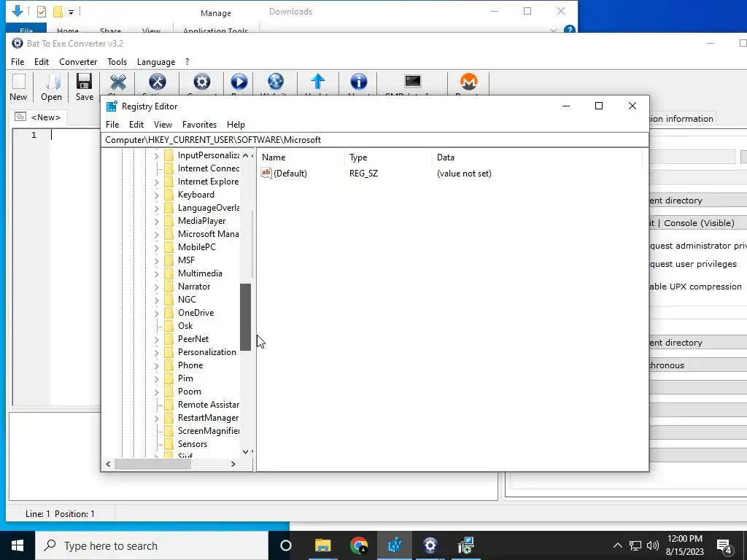Open Registry Editor File menu
The height and width of the screenshot is (560, 747).
112,124
